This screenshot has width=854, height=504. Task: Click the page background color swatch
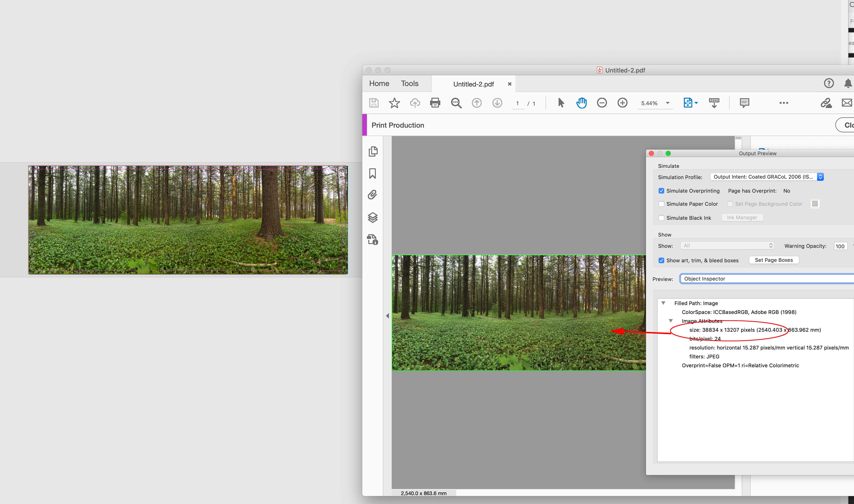[815, 204]
